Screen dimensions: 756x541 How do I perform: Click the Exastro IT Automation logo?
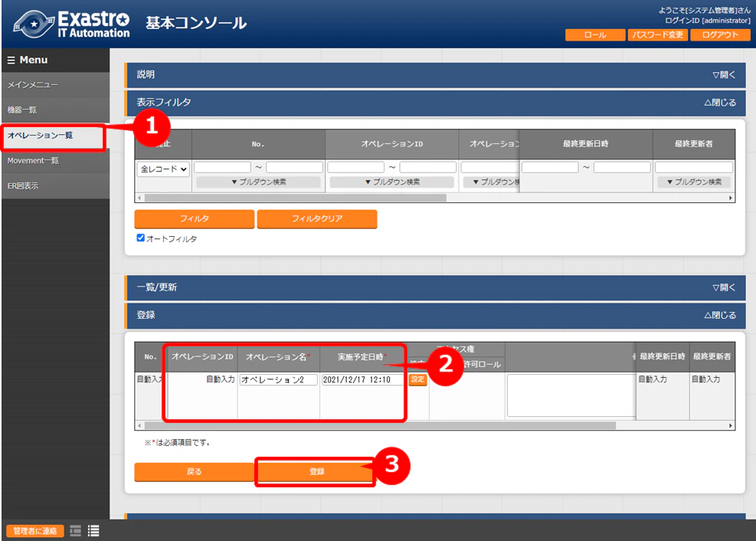click(71, 24)
